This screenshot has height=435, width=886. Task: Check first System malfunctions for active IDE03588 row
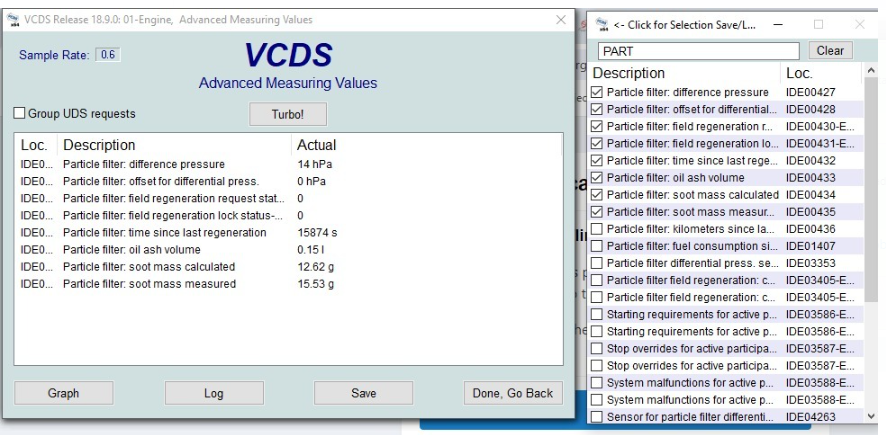point(597,382)
